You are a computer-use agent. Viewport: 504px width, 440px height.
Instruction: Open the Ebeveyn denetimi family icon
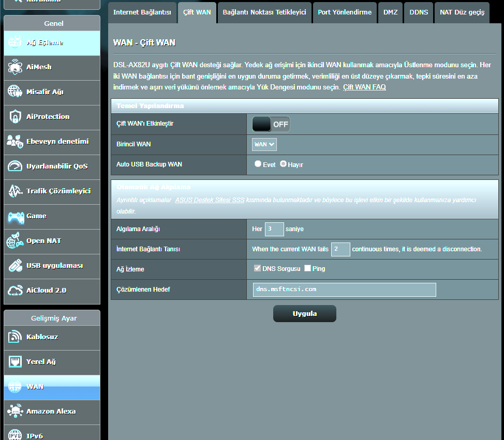[15, 141]
